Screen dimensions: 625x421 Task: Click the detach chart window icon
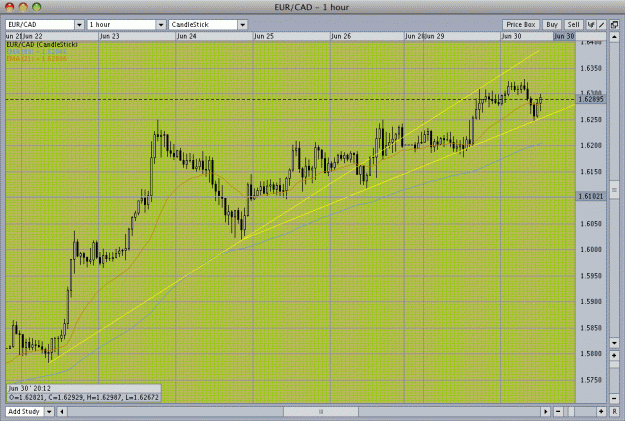(614, 25)
